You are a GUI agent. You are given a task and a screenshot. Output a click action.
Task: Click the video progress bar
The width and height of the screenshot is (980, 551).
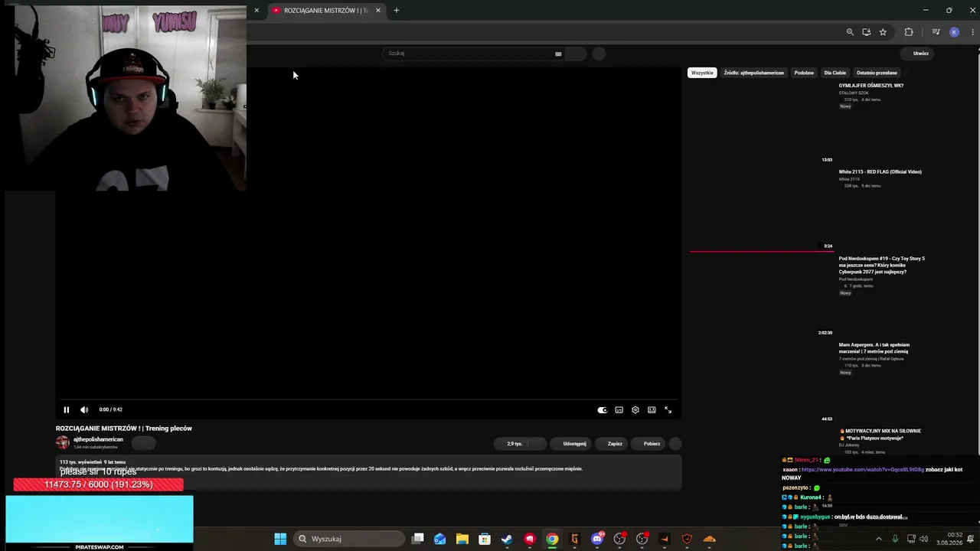[x=368, y=399]
